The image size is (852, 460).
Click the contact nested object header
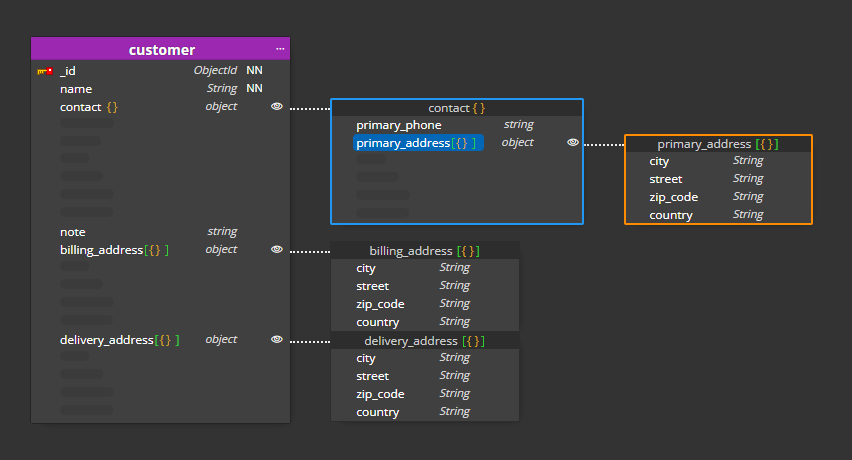point(457,108)
